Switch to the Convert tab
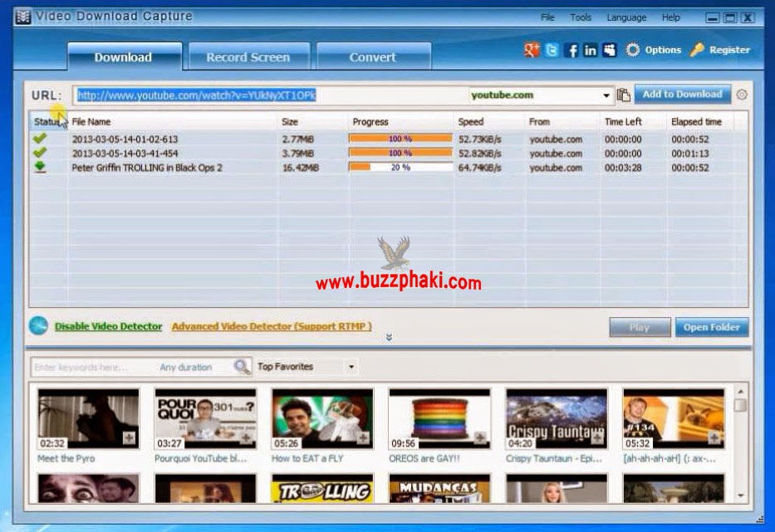This screenshot has height=532, width=775. [x=373, y=56]
